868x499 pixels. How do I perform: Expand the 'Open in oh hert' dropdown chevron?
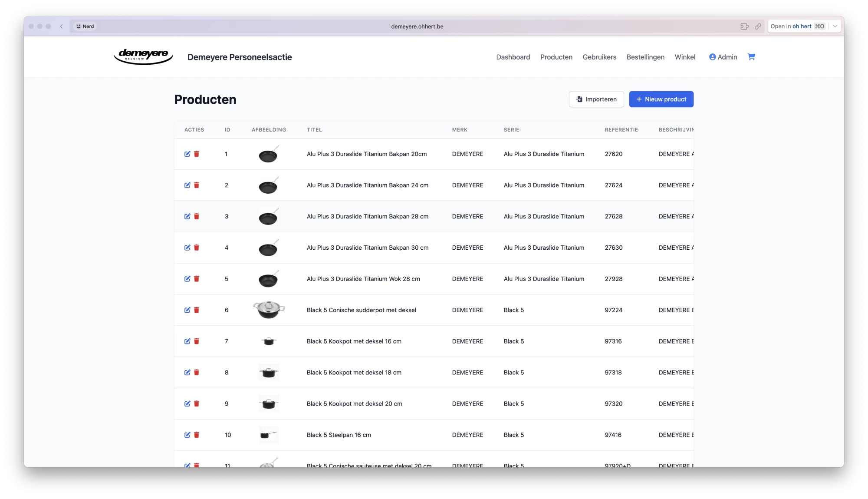click(x=835, y=26)
